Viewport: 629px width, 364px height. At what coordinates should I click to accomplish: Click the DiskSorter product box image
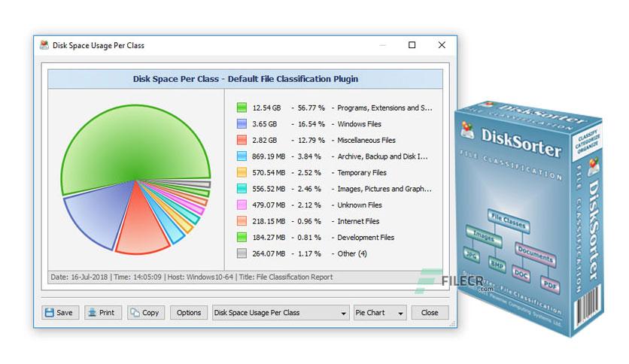(529, 219)
